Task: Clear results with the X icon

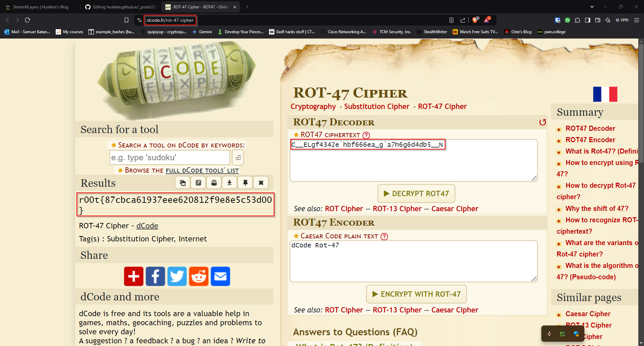Action: 261,183
